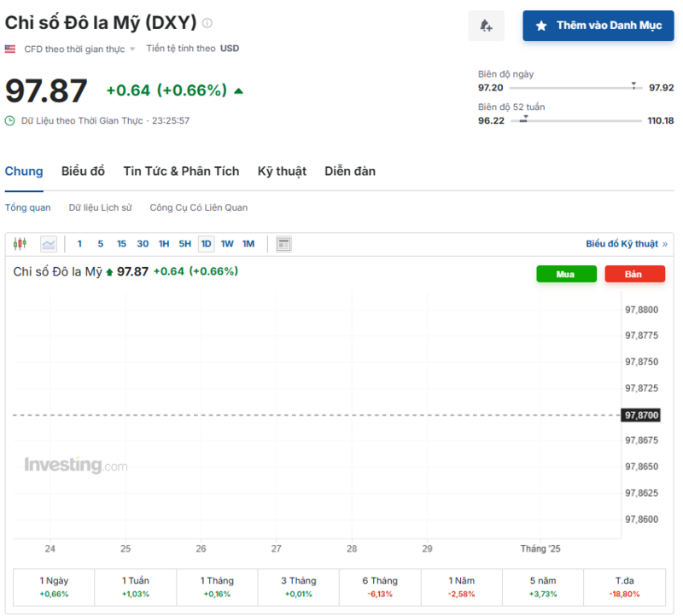Open the Tin Tức & Phân Tích tab
The width and height of the screenshot is (683, 616).
(181, 171)
